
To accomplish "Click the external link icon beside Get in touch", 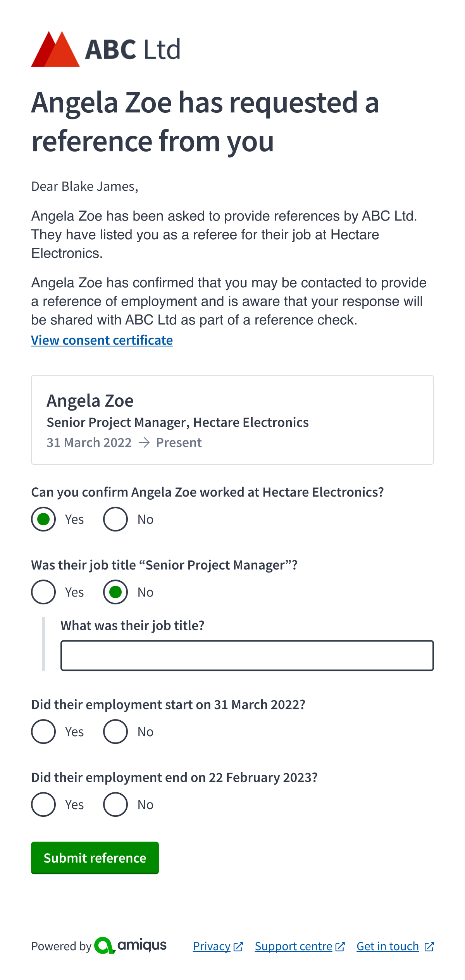I will [429, 946].
